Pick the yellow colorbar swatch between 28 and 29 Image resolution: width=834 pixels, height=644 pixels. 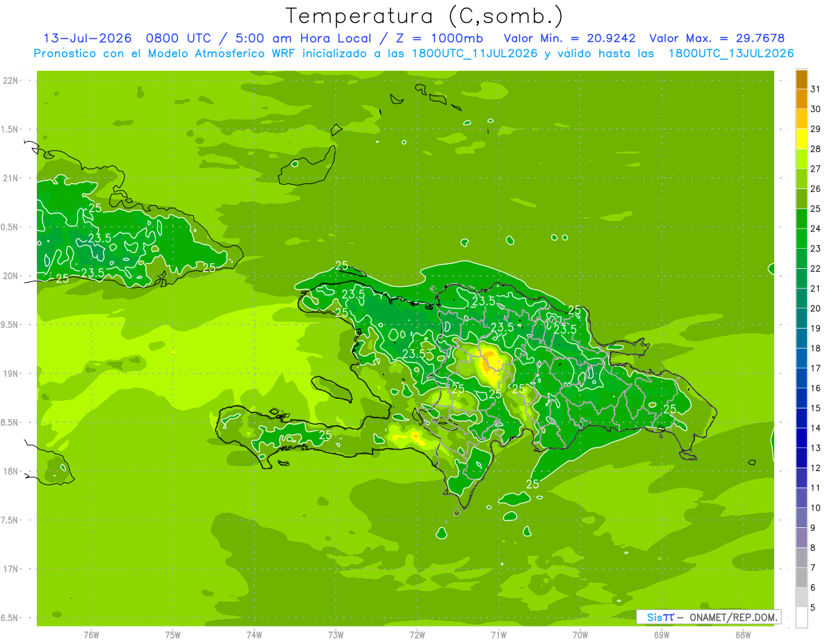(x=801, y=139)
